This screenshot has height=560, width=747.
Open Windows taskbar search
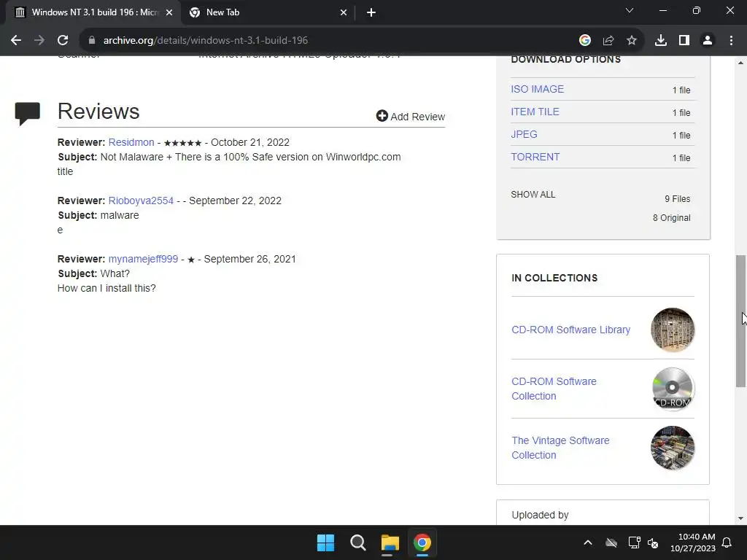[357, 542]
